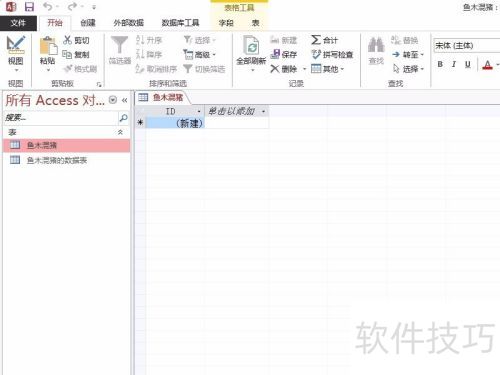The image size is (500, 375).
Task: Click the 合计 totals sigma button
Action: click(x=325, y=40)
